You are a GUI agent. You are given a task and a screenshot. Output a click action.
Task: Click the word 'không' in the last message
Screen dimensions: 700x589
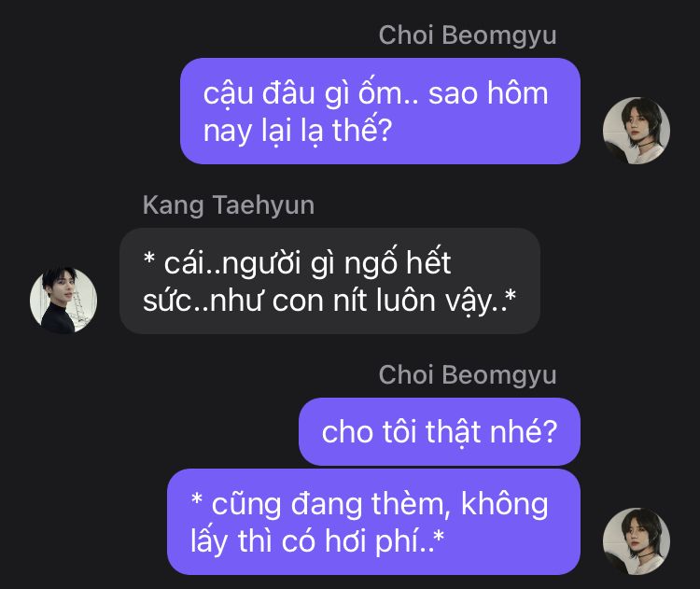click(x=504, y=505)
